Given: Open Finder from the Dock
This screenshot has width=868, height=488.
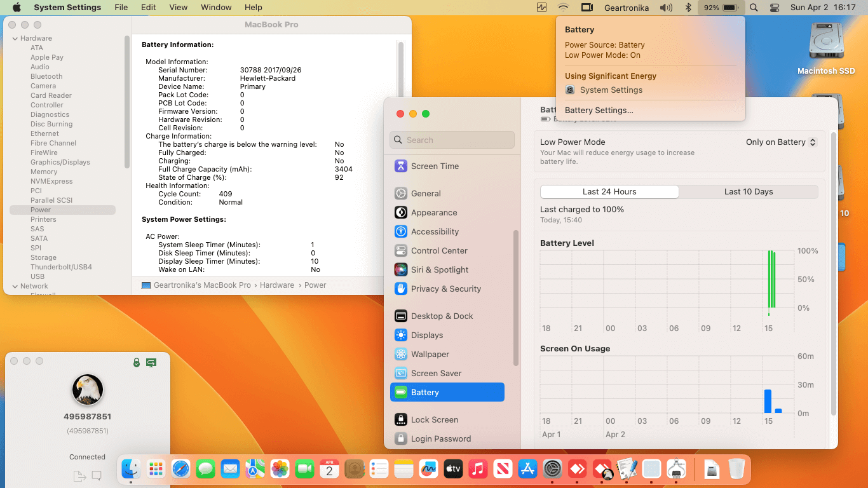Looking at the screenshot, I should (131, 470).
